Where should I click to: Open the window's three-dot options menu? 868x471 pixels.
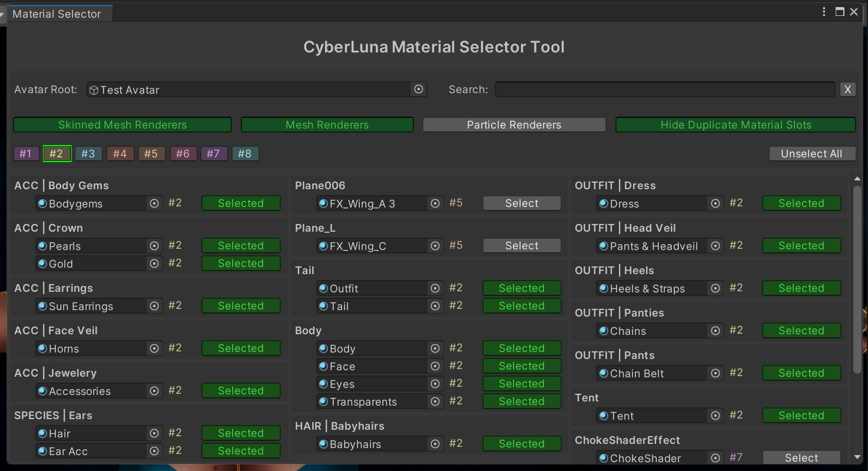pyautogui.click(x=824, y=12)
